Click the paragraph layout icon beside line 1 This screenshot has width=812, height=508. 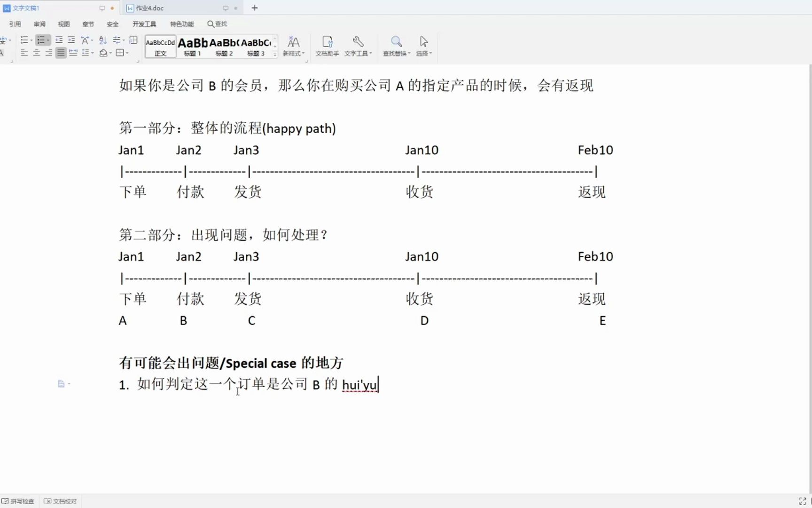pos(61,384)
